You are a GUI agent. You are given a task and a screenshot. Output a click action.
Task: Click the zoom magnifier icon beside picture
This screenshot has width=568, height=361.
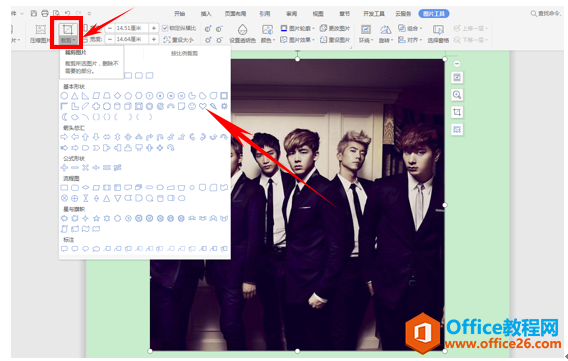(457, 95)
